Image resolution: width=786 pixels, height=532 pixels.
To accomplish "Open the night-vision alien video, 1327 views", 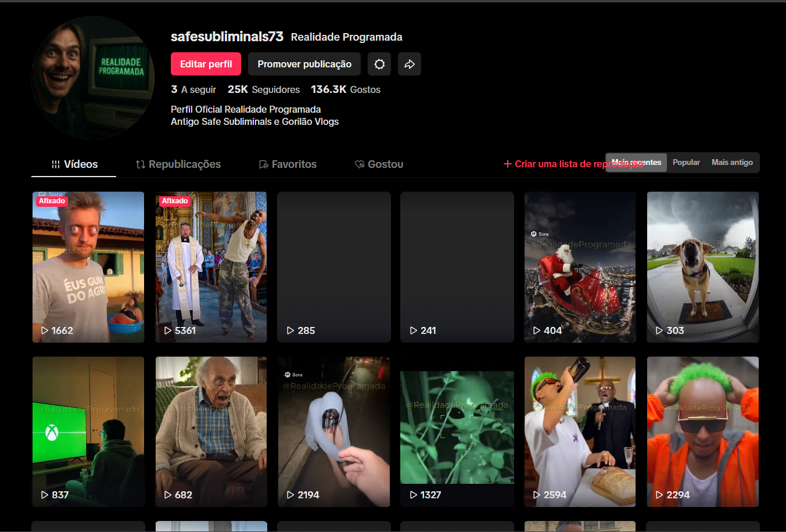I will 457,432.
